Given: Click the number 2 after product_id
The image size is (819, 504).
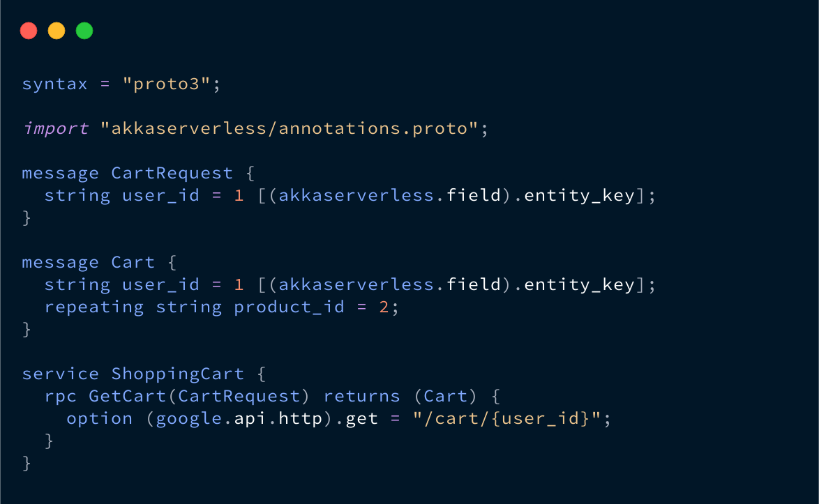Looking at the screenshot, I should (x=384, y=307).
